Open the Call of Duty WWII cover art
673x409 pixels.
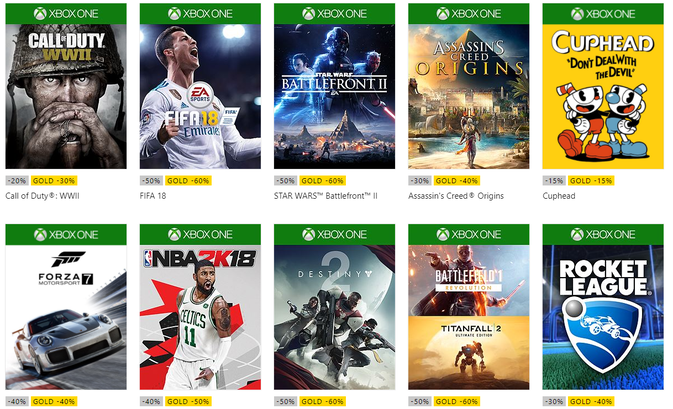(66, 97)
